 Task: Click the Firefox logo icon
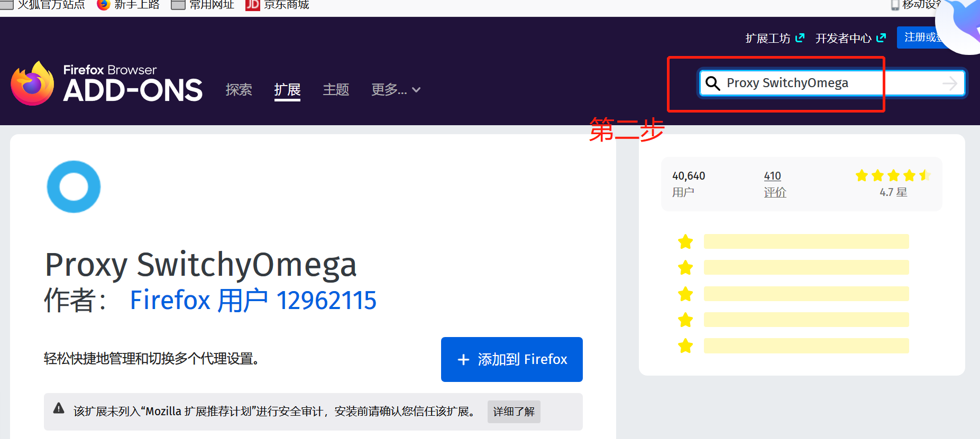click(32, 83)
